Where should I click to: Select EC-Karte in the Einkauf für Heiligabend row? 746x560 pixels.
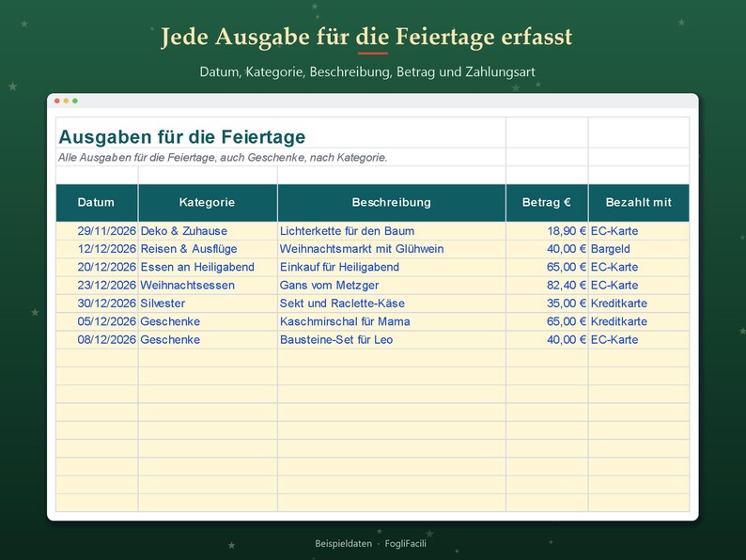(639, 267)
